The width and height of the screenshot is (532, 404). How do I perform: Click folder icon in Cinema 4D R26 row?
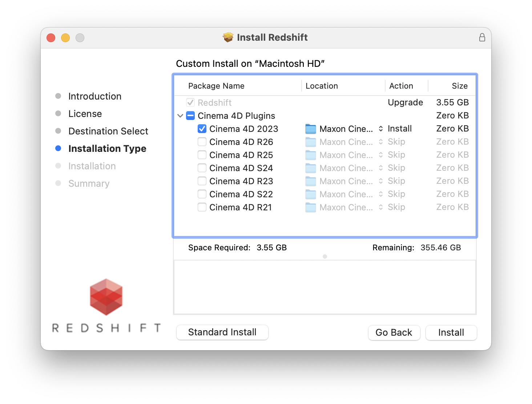coord(311,142)
